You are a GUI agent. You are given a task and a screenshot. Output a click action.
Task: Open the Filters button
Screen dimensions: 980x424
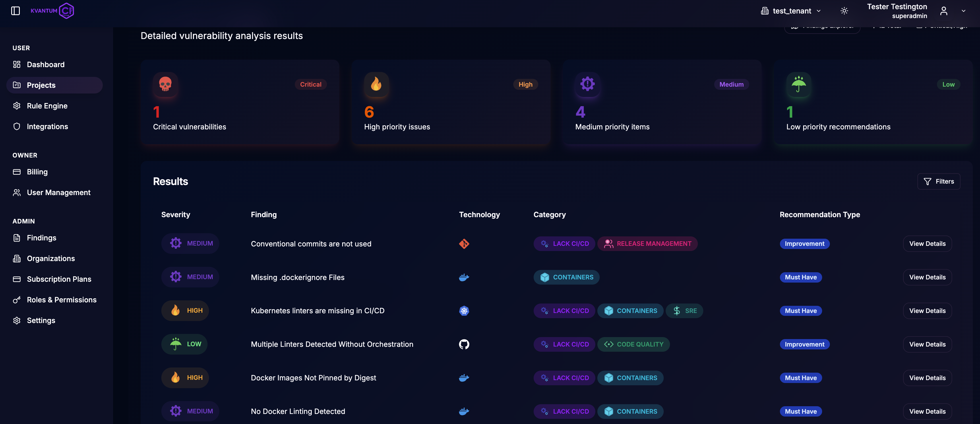pos(939,181)
